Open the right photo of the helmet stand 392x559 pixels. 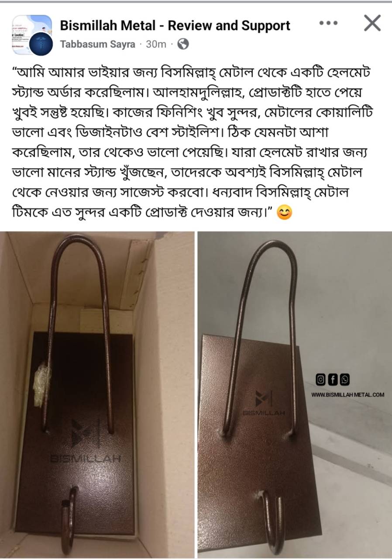295,395
